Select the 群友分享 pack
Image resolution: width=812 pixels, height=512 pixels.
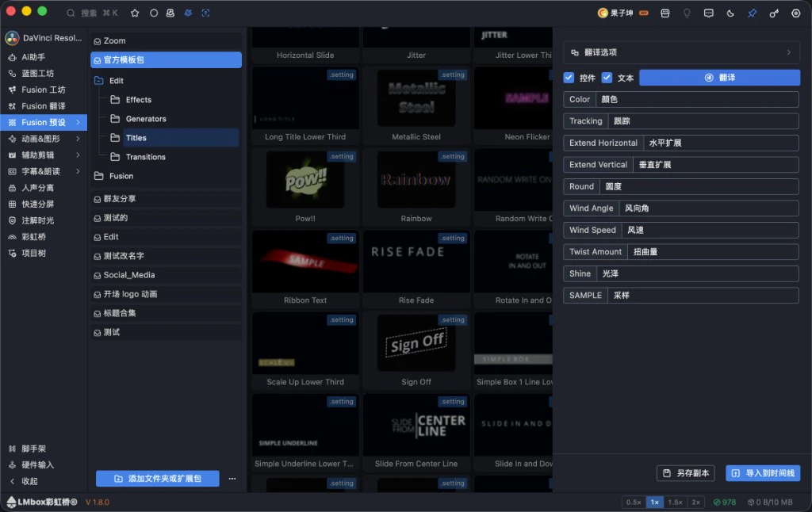[x=166, y=199]
